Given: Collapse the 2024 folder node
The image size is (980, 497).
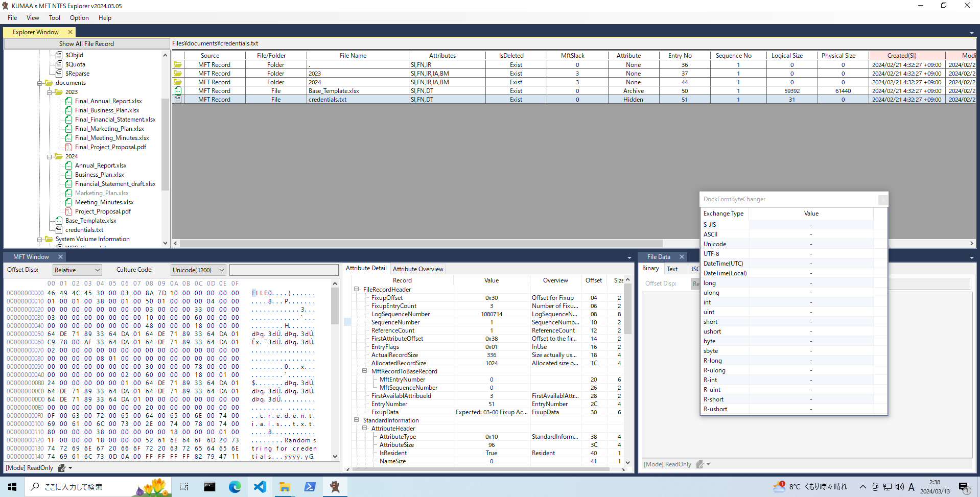Looking at the screenshot, I should (50, 156).
